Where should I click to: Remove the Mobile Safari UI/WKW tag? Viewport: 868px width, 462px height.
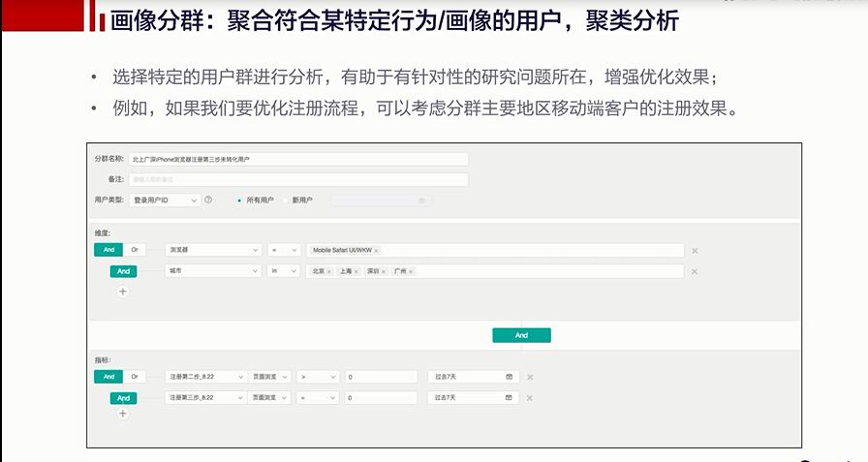[x=376, y=251]
